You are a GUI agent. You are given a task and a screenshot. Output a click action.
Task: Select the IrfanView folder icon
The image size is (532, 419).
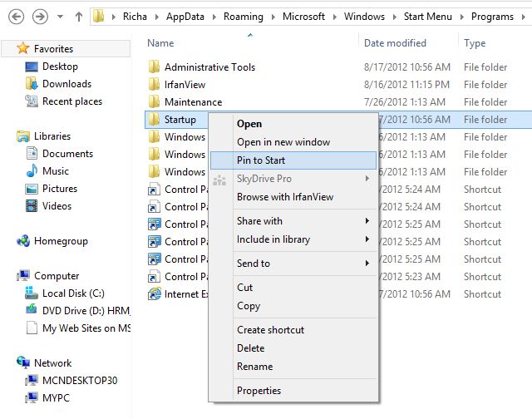click(154, 84)
